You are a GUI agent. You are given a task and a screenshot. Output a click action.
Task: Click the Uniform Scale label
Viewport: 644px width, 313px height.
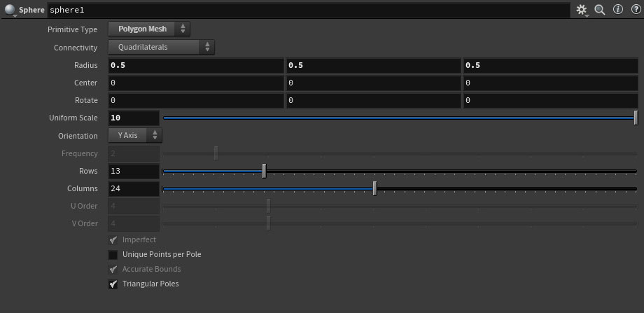73,118
